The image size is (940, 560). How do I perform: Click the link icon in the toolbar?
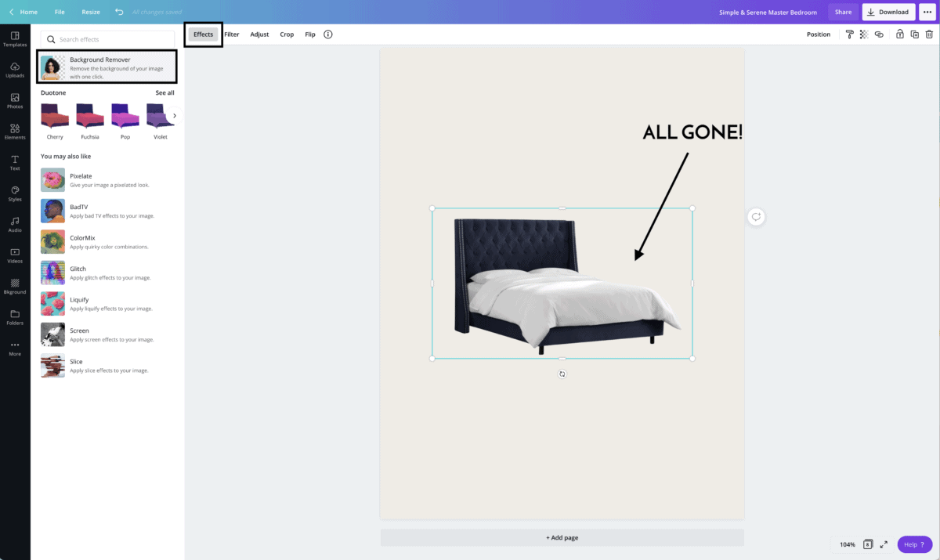pos(879,34)
